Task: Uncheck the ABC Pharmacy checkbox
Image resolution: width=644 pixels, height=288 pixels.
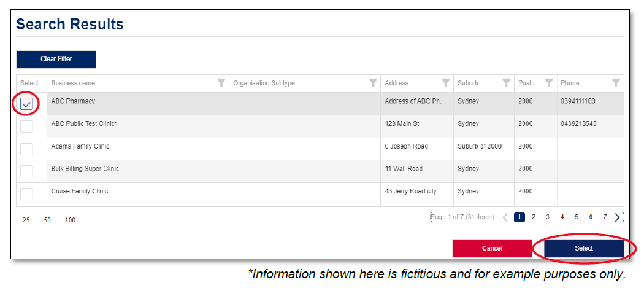Action: click(26, 104)
